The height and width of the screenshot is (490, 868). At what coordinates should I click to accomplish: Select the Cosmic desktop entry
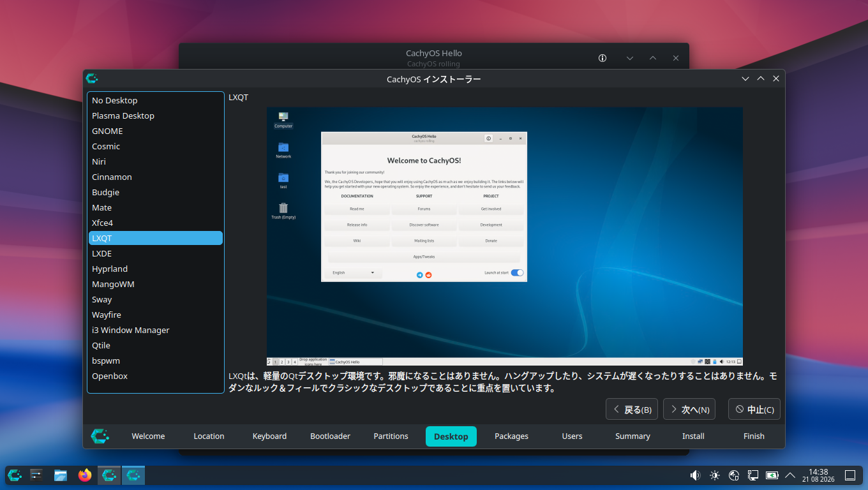(x=156, y=146)
